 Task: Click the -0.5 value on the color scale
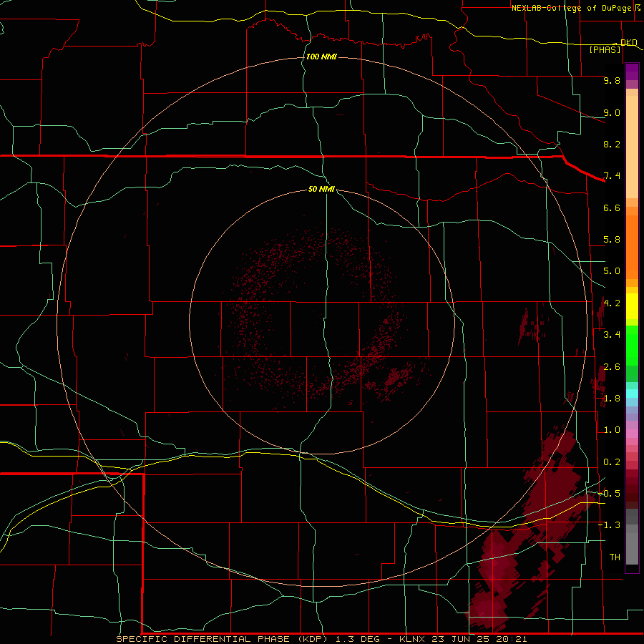point(610,494)
